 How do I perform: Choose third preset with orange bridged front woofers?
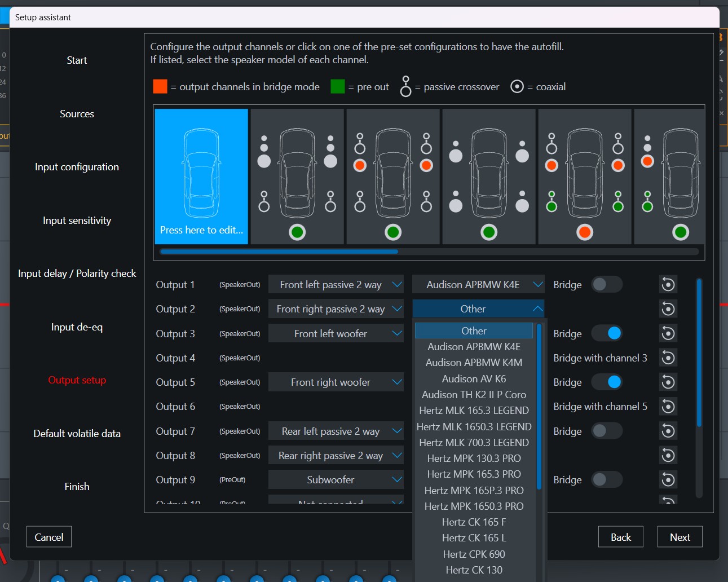tap(393, 177)
